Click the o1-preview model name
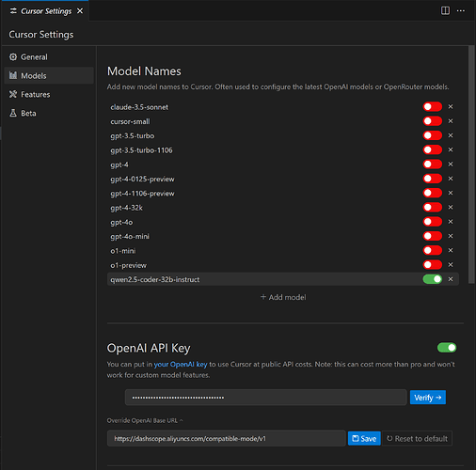 129,265
